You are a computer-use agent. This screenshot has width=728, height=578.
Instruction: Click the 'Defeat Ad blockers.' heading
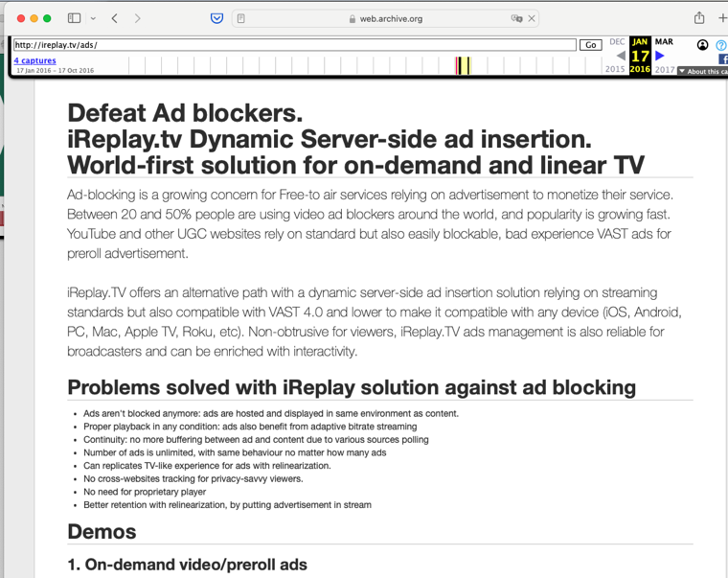pyautogui.click(x=185, y=113)
